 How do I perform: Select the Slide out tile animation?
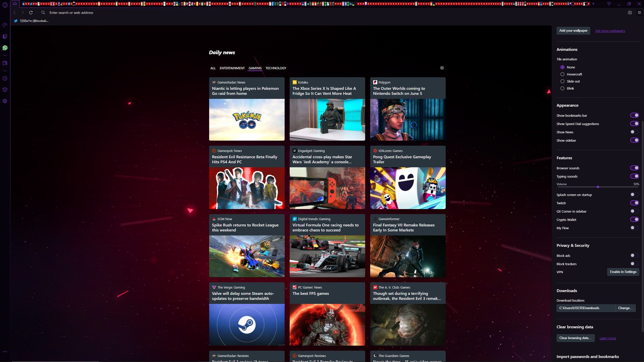(x=562, y=81)
